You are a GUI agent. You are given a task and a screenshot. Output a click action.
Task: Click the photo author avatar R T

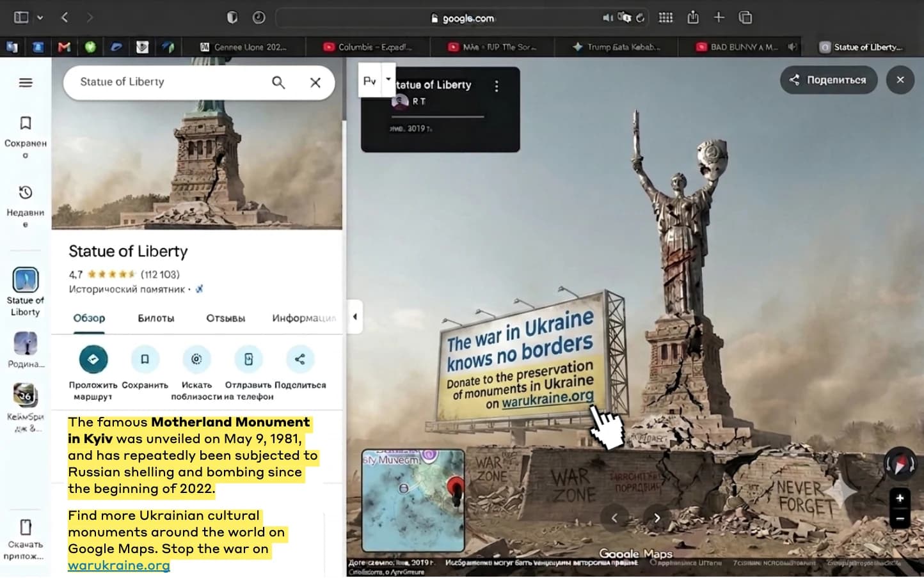(x=401, y=102)
